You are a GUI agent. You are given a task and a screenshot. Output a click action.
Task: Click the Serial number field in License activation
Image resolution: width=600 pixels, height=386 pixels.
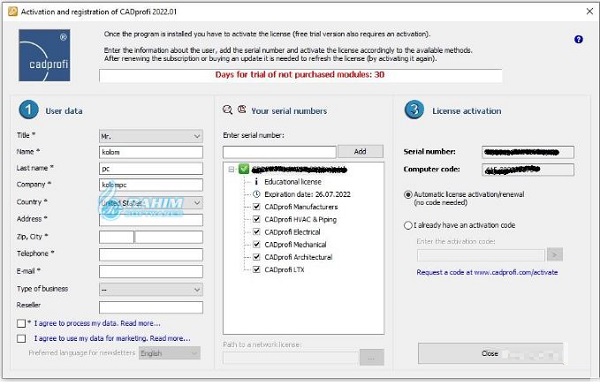528,152
